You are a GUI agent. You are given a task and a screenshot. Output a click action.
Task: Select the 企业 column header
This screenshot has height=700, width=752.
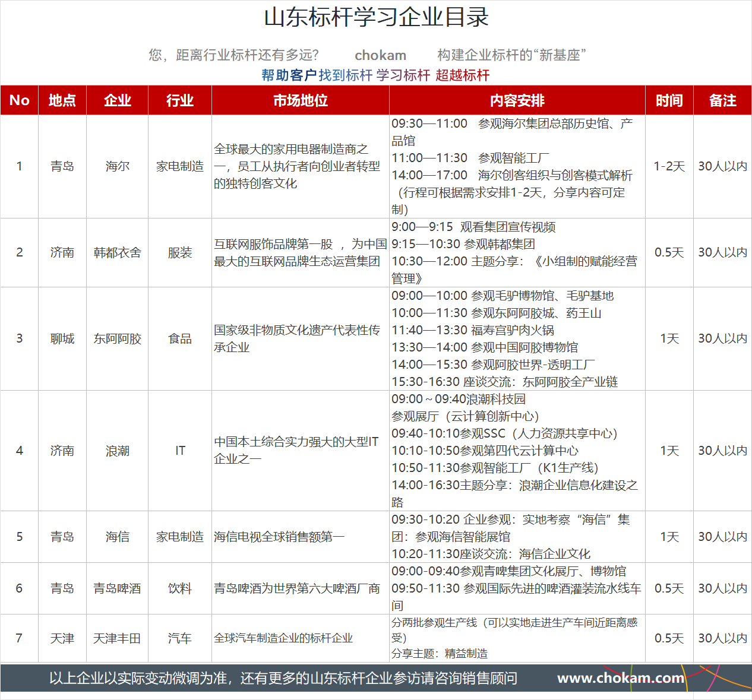click(x=117, y=100)
